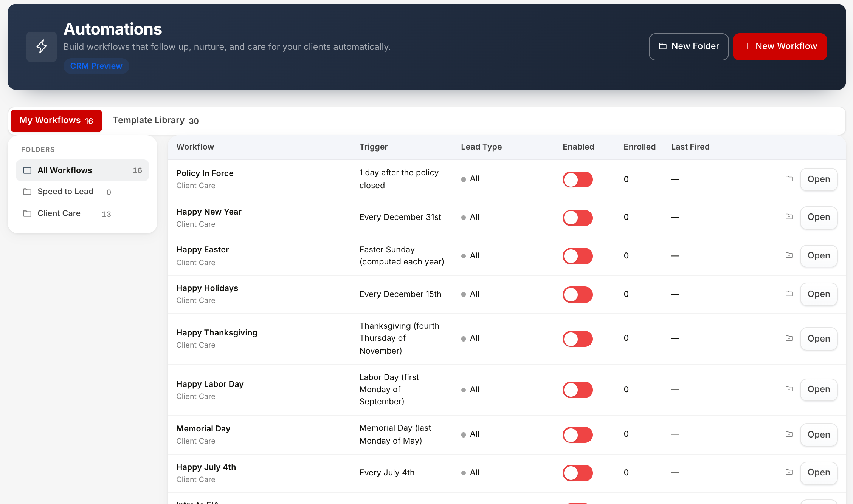Toggle Happy July 4th enabled switch
The width and height of the screenshot is (853, 504).
(x=577, y=473)
